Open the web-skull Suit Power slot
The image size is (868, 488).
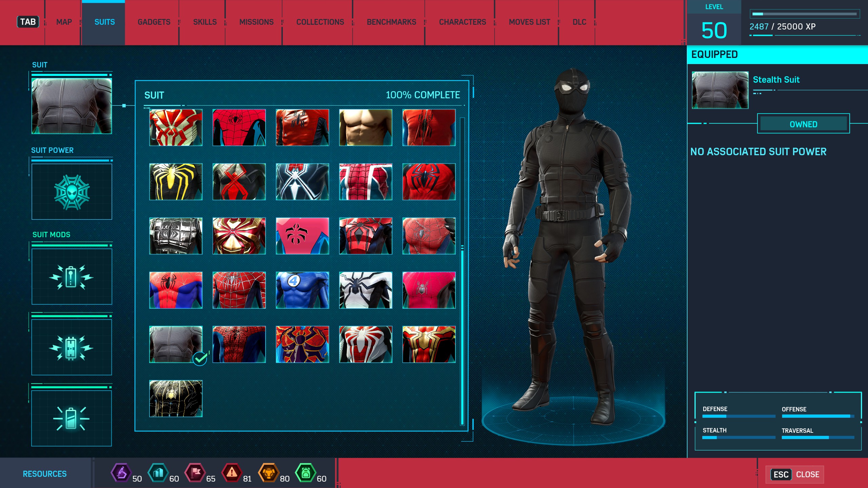coord(72,192)
